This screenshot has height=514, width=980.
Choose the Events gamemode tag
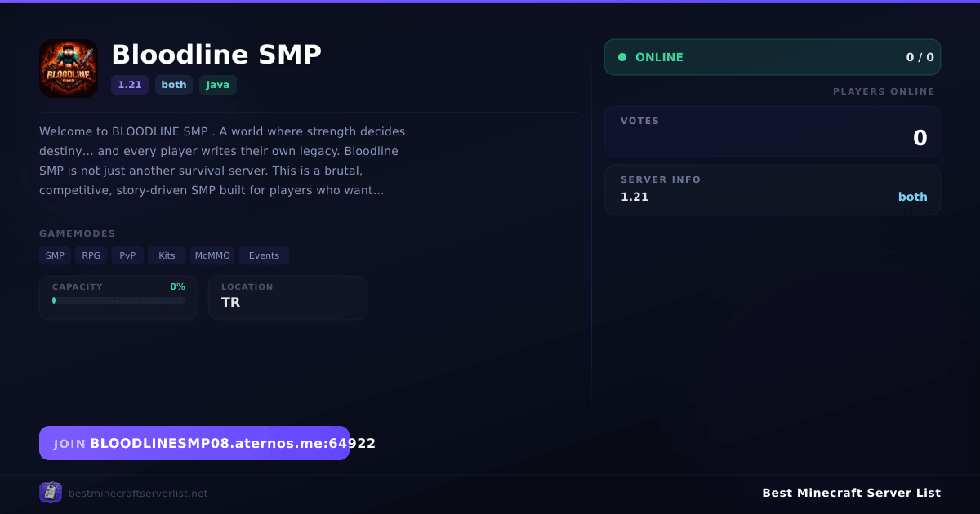pyautogui.click(x=264, y=255)
